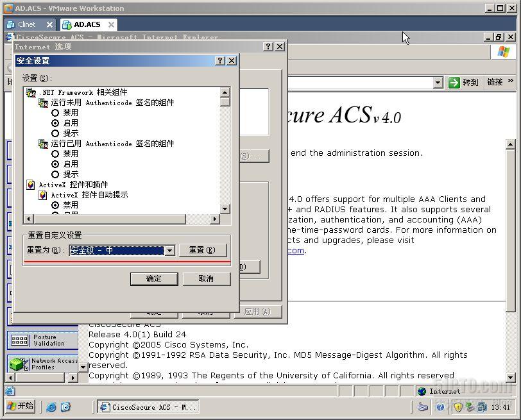The width and height of the screenshot is (521, 420).
Task: Click the .com hyperlink on ACS page
Action: (296, 250)
